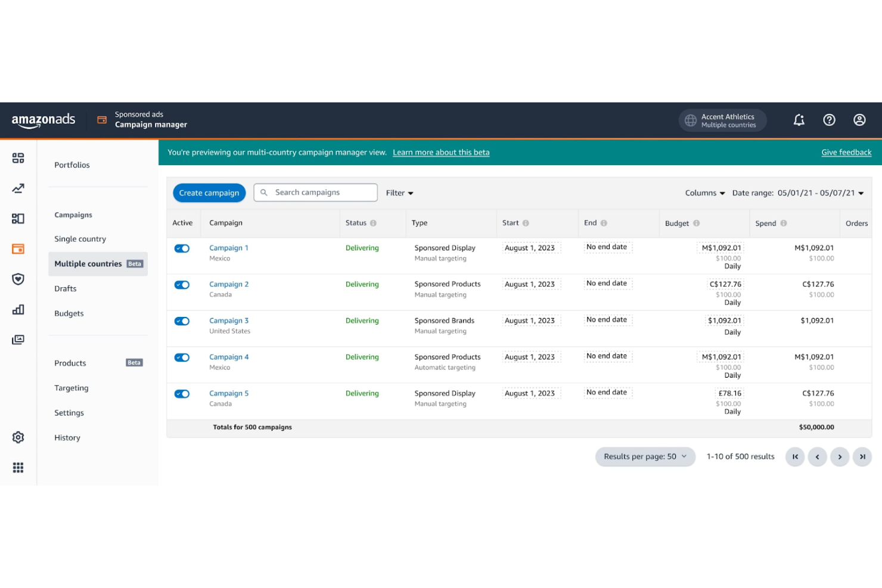
Task: Change the Results per page dropdown
Action: tap(645, 457)
